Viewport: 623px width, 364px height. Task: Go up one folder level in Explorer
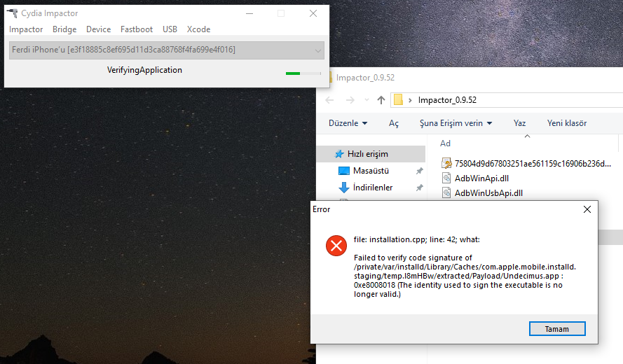[381, 100]
